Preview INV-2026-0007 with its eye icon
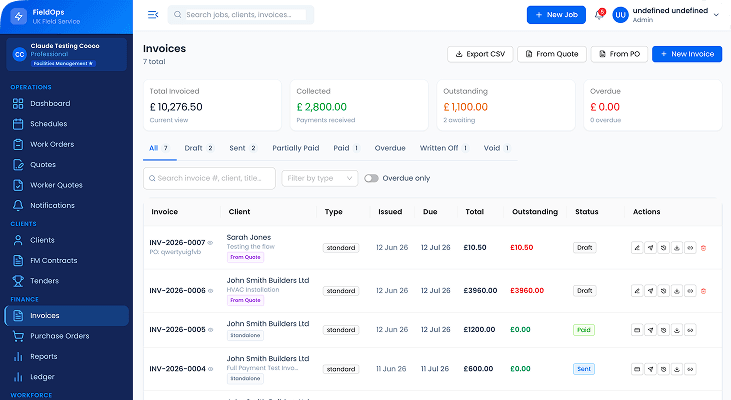This screenshot has height=400, width=731. click(x=210, y=243)
